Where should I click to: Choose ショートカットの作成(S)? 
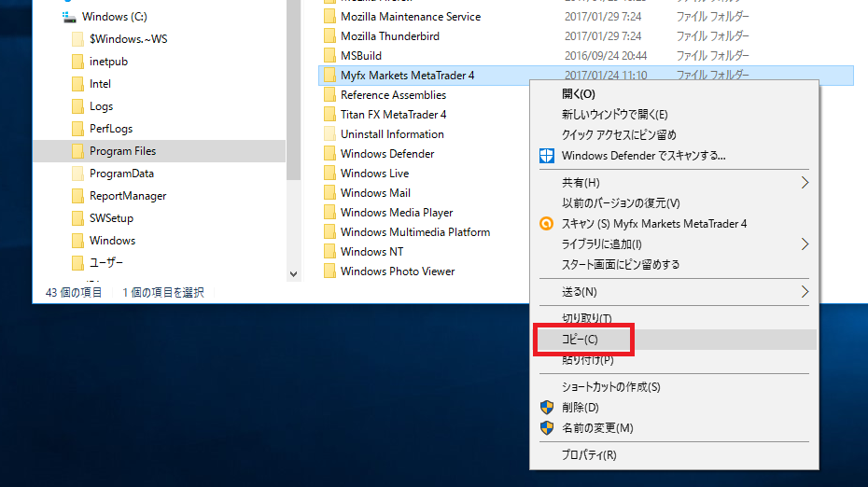coord(674,387)
